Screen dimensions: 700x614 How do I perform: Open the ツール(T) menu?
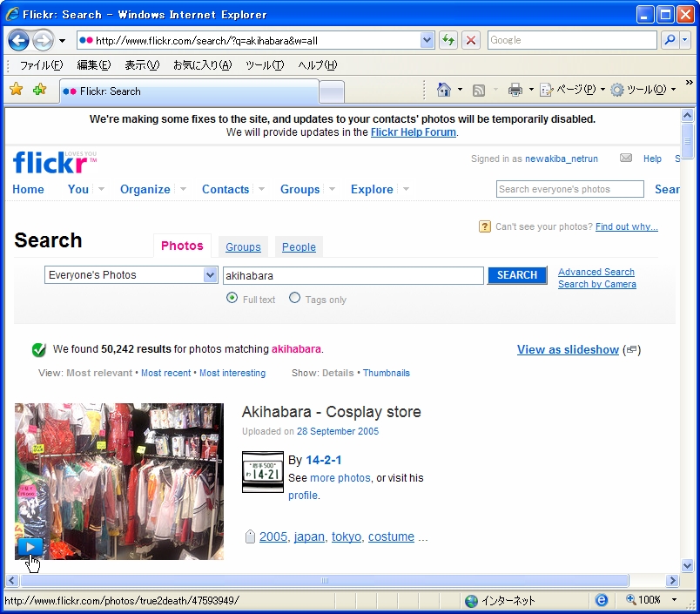[265, 65]
